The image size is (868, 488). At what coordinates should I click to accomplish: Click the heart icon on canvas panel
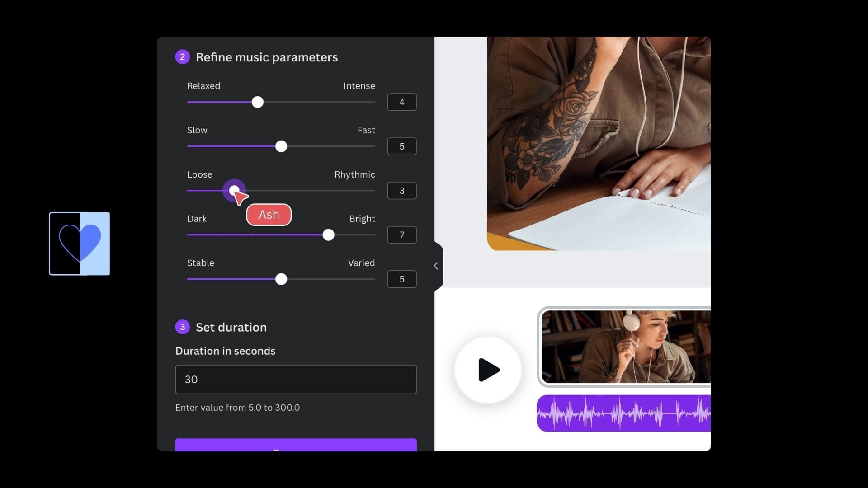click(79, 244)
